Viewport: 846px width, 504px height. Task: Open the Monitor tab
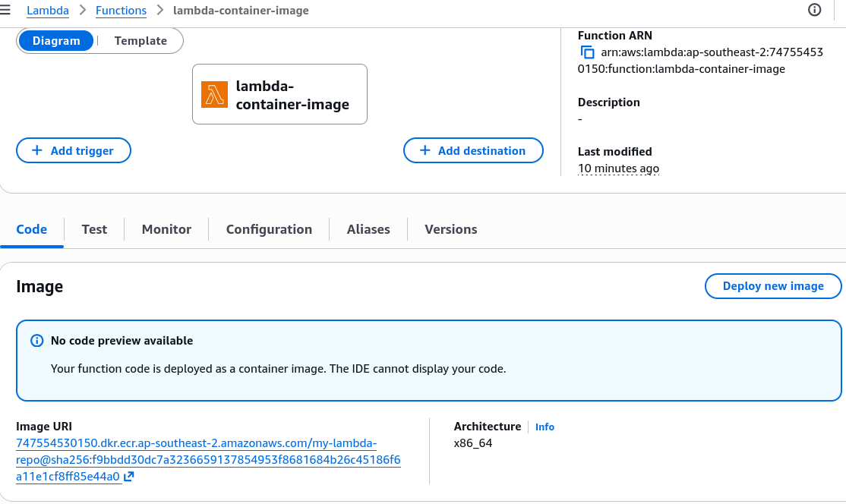pyautogui.click(x=167, y=229)
